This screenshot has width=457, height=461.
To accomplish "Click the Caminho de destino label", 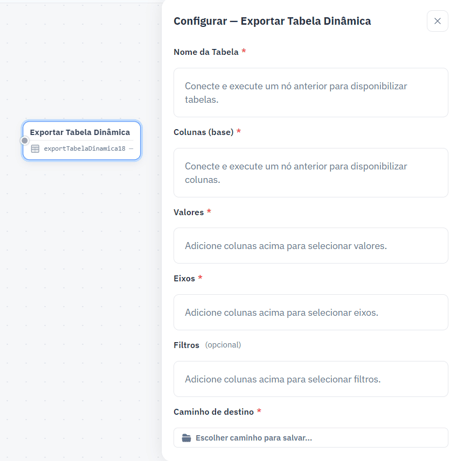I will pos(214,412).
